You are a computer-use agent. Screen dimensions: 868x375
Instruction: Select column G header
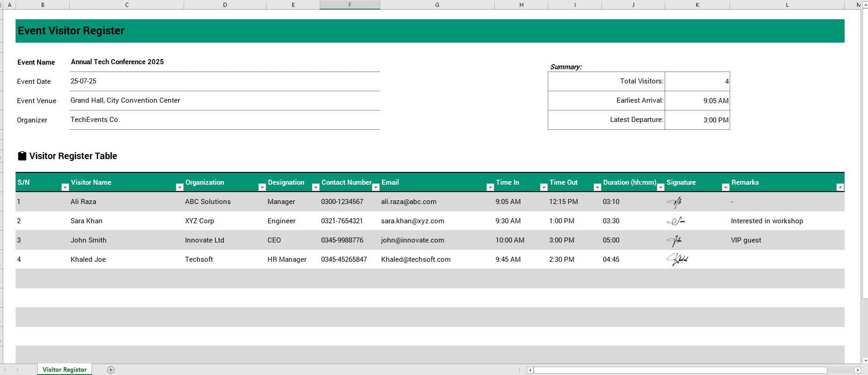tap(437, 5)
